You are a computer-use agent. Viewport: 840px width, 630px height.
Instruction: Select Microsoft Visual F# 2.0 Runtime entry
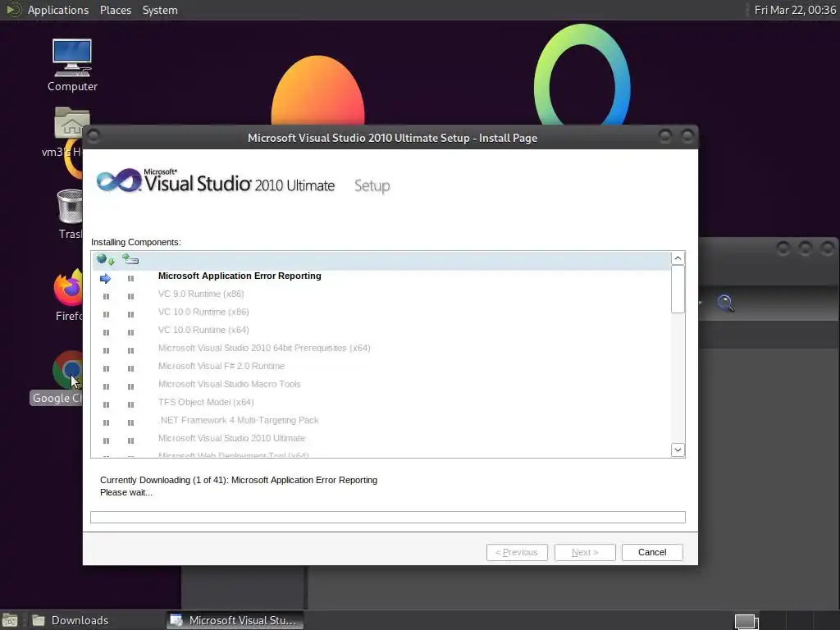[221, 366]
